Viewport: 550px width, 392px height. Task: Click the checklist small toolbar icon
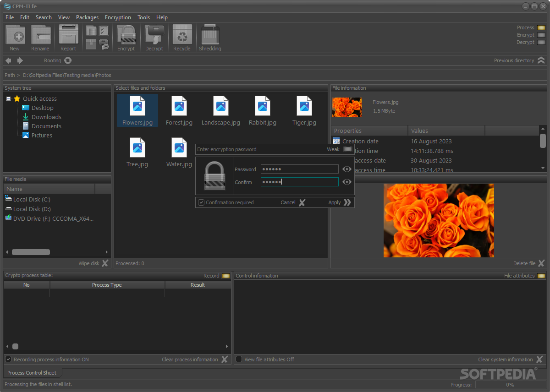(x=104, y=30)
